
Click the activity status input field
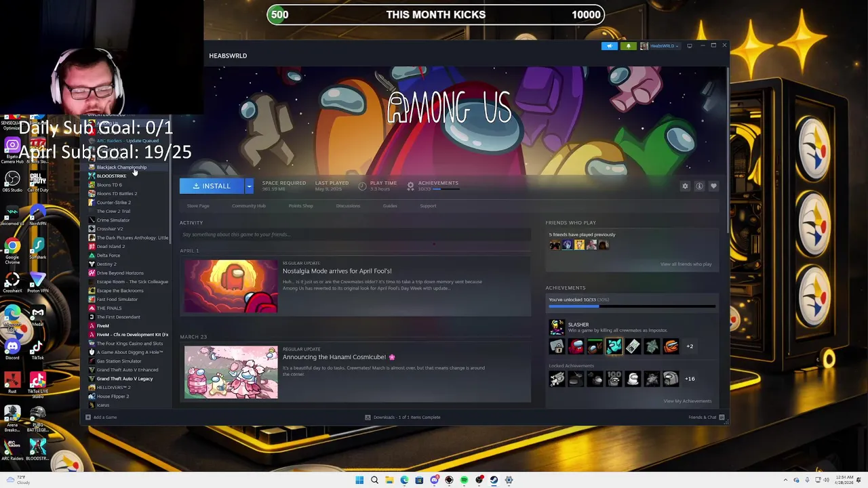tap(355, 235)
